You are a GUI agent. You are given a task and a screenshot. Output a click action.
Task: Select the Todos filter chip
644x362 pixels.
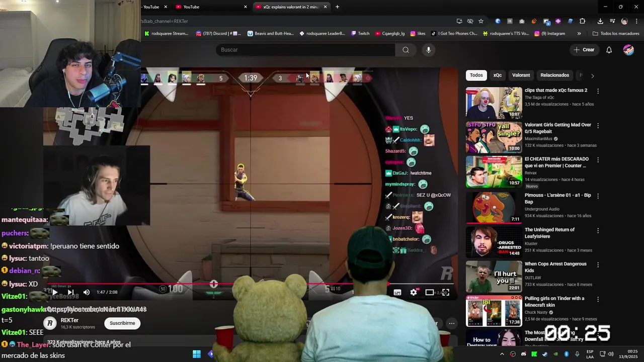click(476, 75)
